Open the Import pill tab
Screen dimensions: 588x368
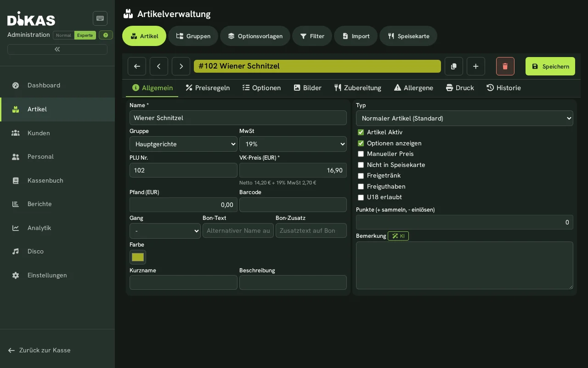click(x=356, y=36)
